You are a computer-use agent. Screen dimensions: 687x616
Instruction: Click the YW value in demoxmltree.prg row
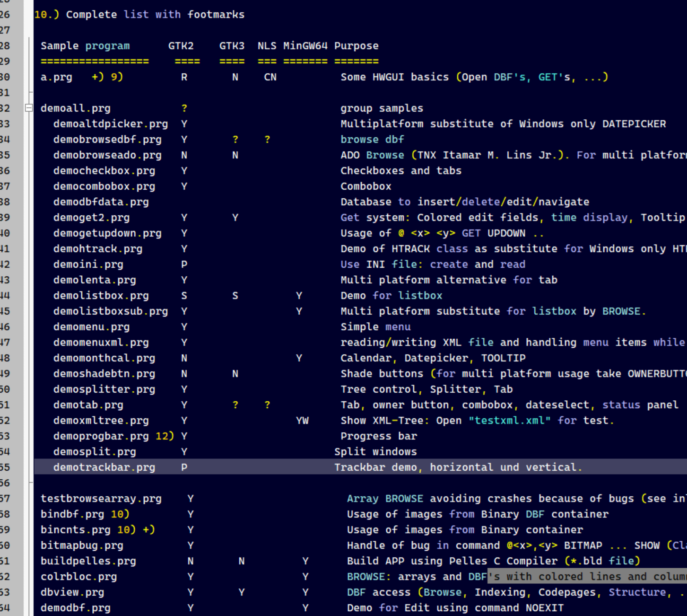pyautogui.click(x=302, y=420)
